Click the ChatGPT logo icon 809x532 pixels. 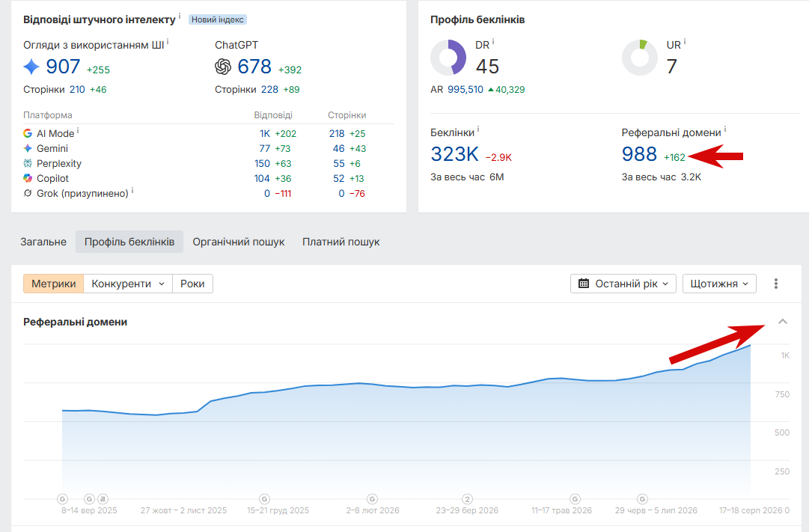tap(223, 67)
